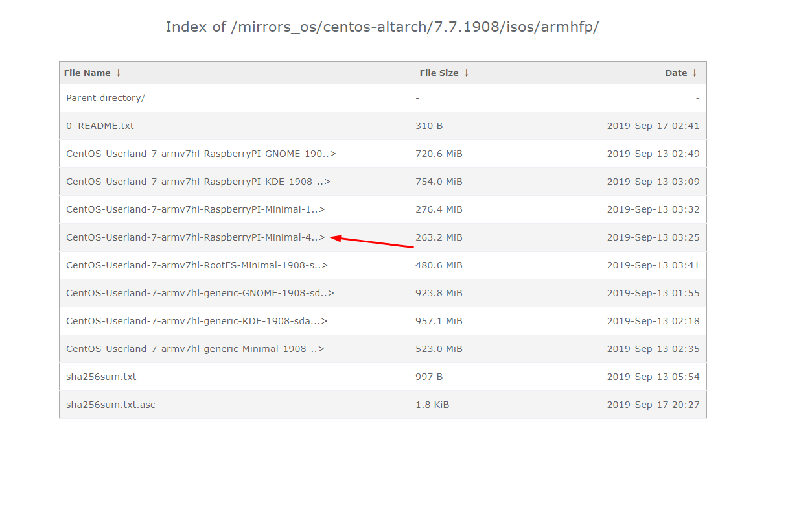Click the 523.0 MiB file size
812x520 pixels.
(439, 349)
